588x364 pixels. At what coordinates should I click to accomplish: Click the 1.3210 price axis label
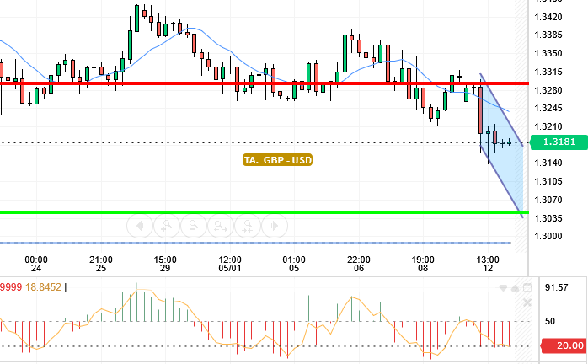pyautogui.click(x=548, y=127)
